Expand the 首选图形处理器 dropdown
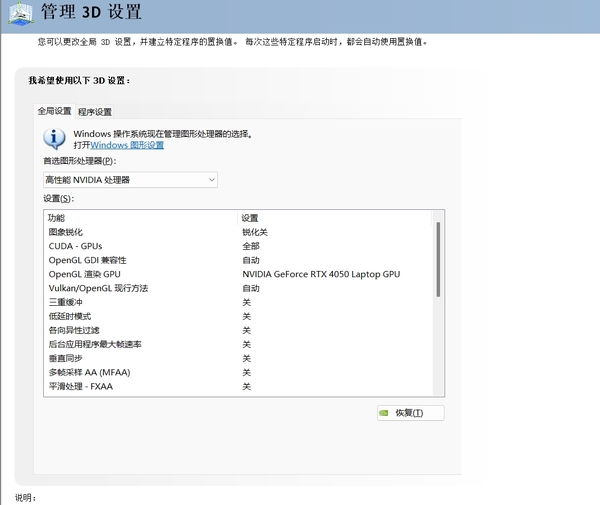The width and height of the screenshot is (600, 505). pyautogui.click(x=130, y=180)
